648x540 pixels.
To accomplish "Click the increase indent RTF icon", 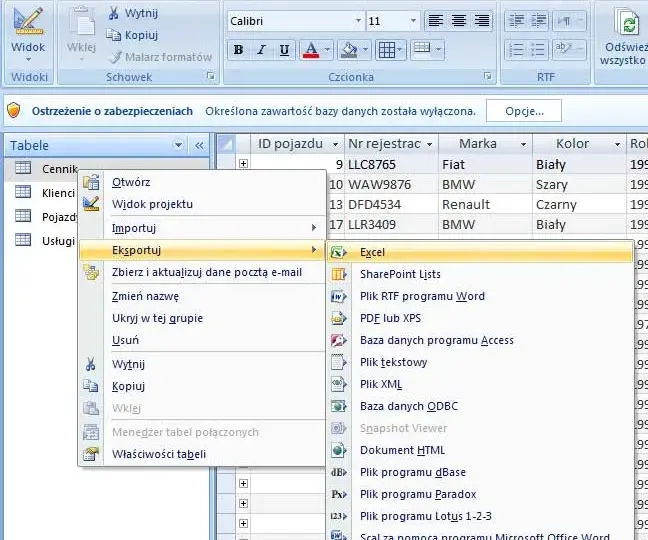I will pyautogui.click(x=538, y=21).
